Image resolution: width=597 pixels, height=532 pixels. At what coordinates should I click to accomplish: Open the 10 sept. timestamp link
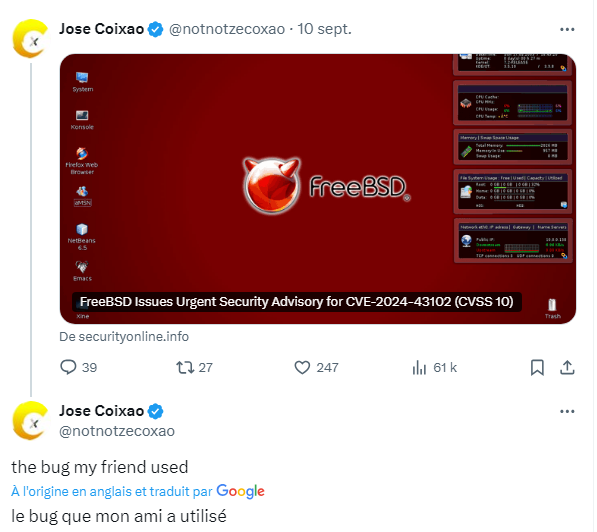click(324, 29)
